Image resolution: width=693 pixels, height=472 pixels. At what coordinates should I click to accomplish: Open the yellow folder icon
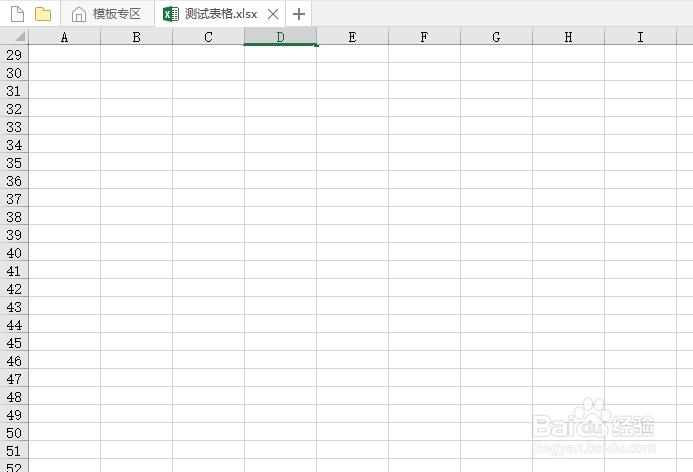click(43, 14)
